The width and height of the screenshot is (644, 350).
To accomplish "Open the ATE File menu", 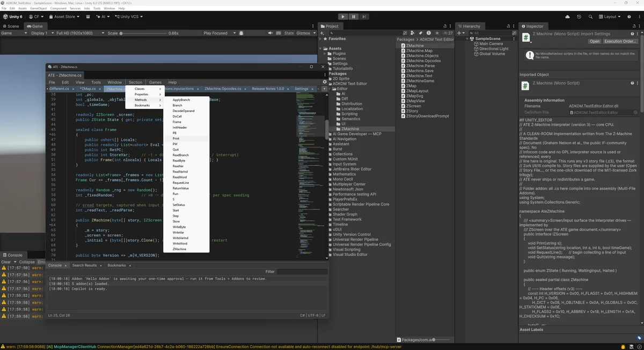I will (x=52, y=83).
